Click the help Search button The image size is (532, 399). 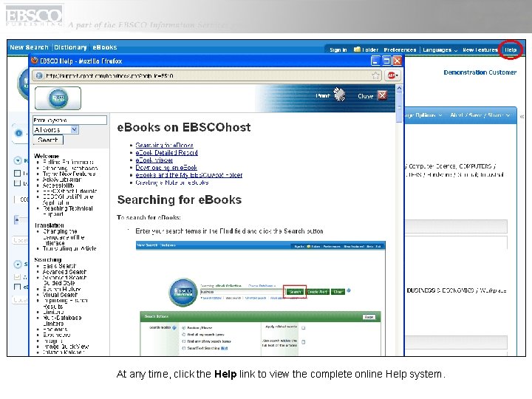48,140
